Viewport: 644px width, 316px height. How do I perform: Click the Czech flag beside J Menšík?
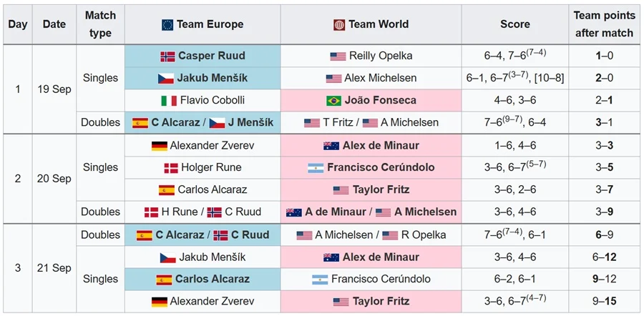(218, 122)
